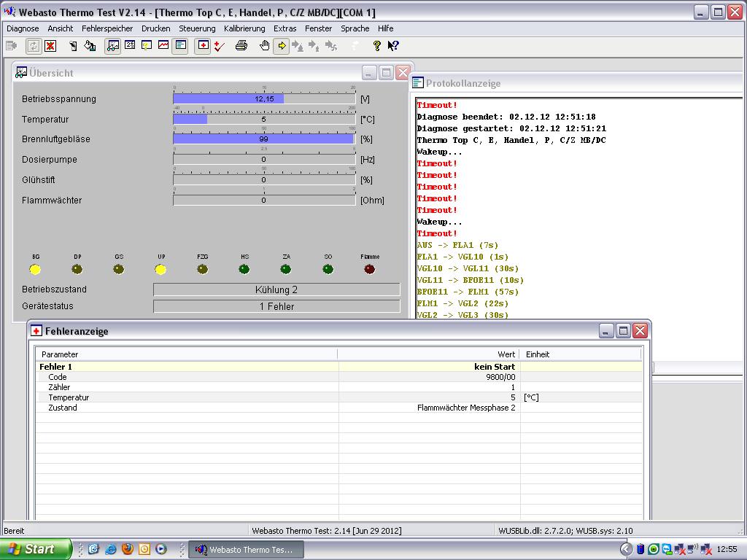Select the Zähler row
The width and height of the screenshot is (747, 560).
(338, 387)
